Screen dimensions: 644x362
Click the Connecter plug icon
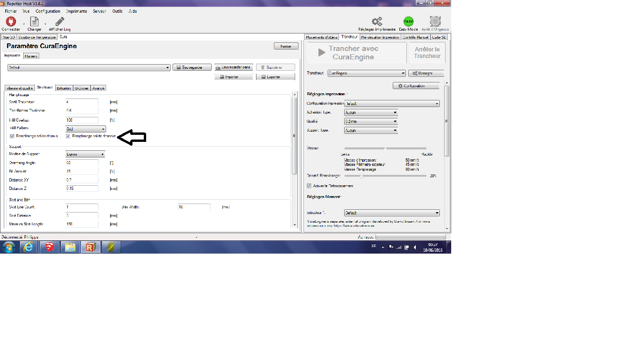coord(10,22)
